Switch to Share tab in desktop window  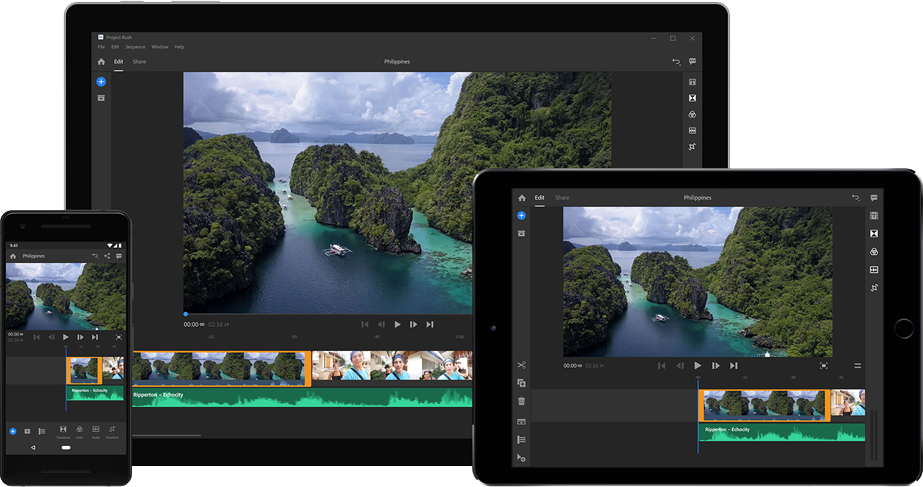(139, 61)
